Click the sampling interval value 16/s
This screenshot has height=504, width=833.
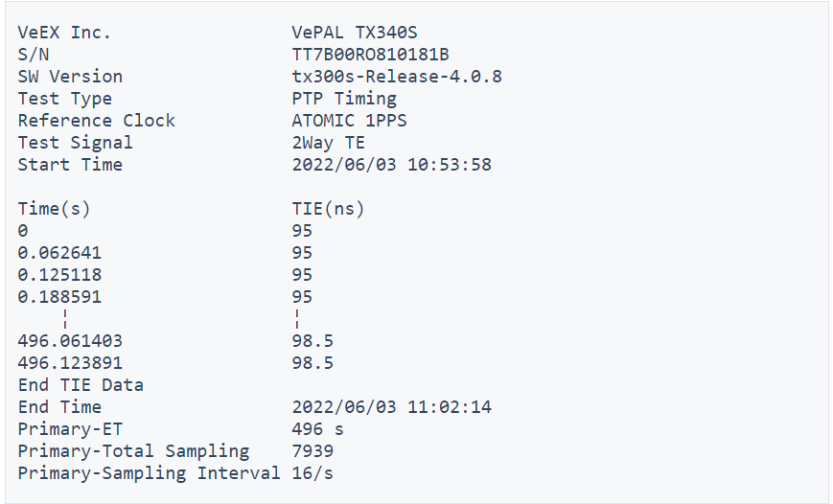312,473
